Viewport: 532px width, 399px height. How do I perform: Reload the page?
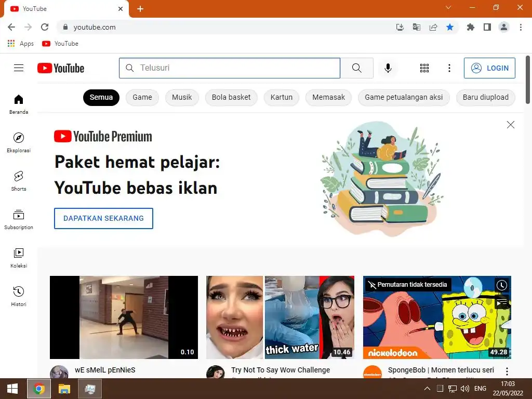[x=45, y=27]
